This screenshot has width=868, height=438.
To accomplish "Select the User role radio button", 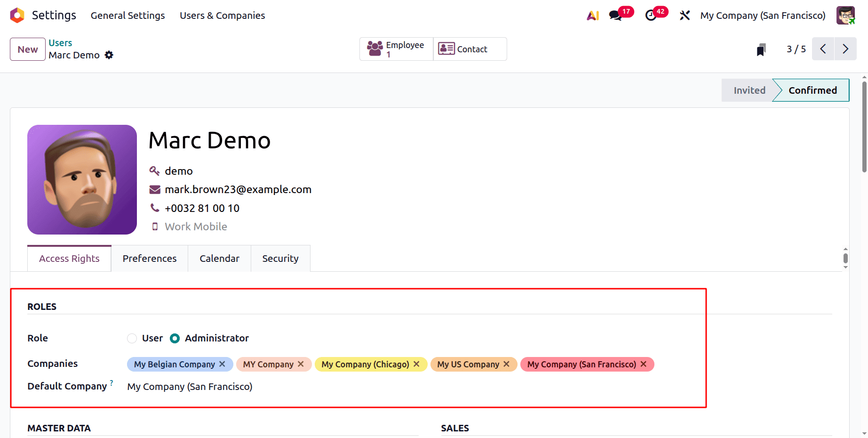I will pyautogui.click(x=132, y=338).
